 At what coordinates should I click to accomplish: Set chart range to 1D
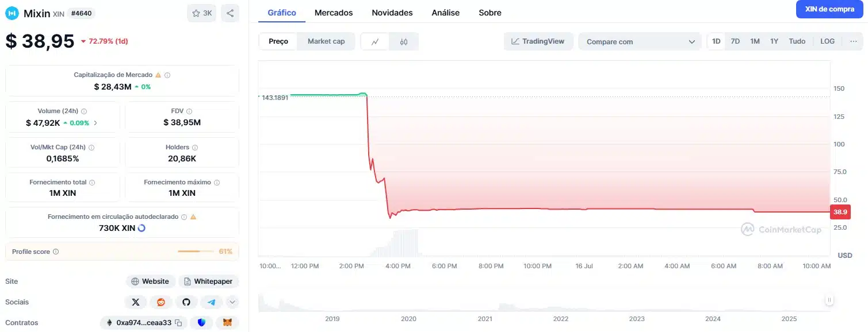(716, 41)
